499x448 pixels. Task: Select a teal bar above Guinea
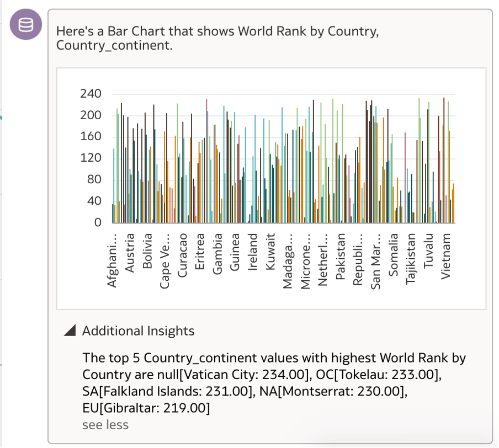tap(234, 166)
